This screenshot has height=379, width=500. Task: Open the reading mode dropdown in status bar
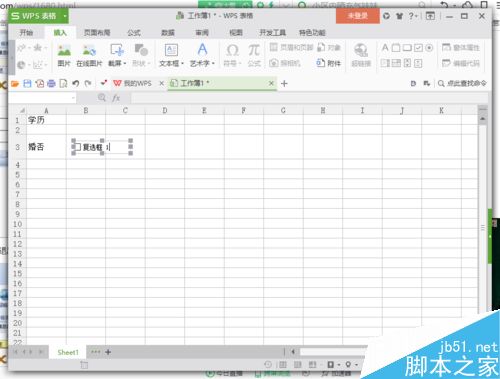point(339,365)
